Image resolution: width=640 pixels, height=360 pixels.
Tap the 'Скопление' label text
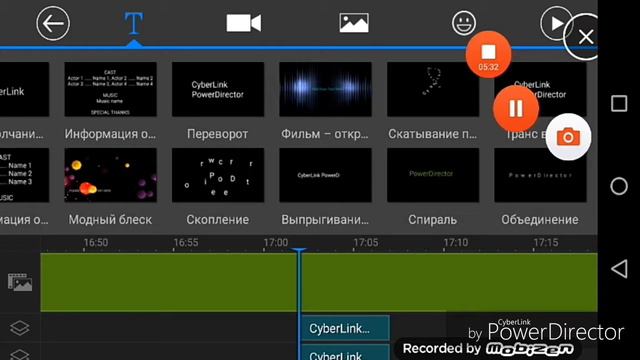[218, 220]
